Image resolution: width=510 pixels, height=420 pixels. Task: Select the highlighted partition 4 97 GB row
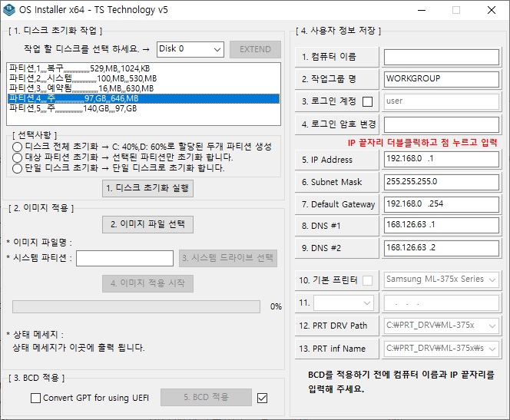pos(143,98)
